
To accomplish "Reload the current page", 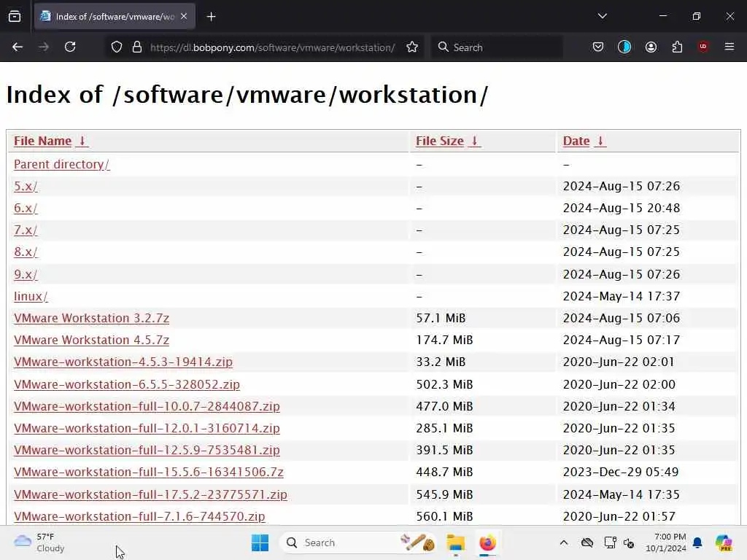I will (x=70, y=47).
